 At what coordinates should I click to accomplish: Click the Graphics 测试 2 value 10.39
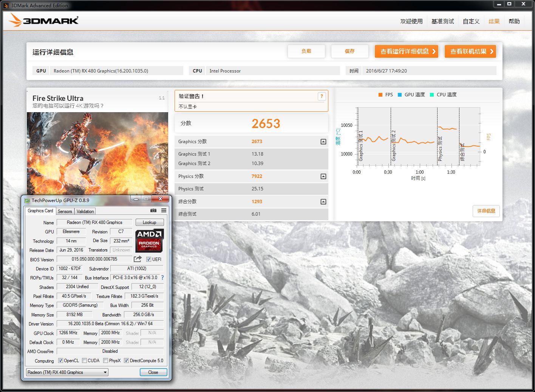pyautogui.click(x=258, y=164)
